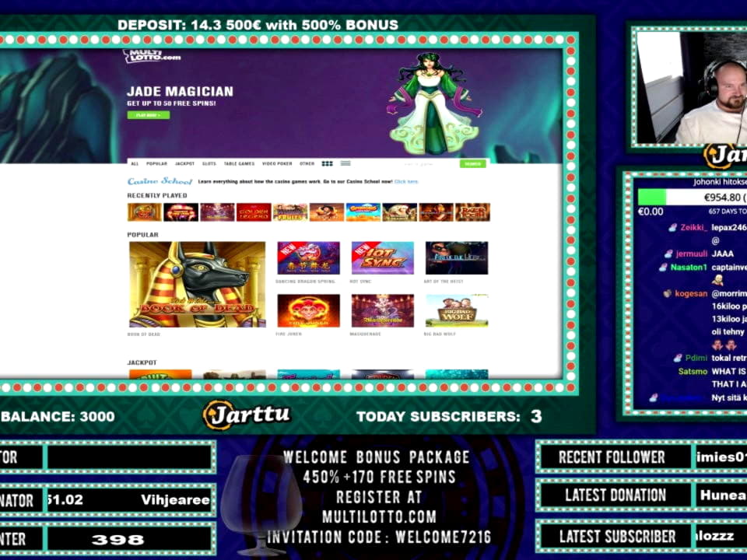This screenshot has width=747, height=560.
Task: Open the Hot Sync game thumbnail
Action: (383, 258)
